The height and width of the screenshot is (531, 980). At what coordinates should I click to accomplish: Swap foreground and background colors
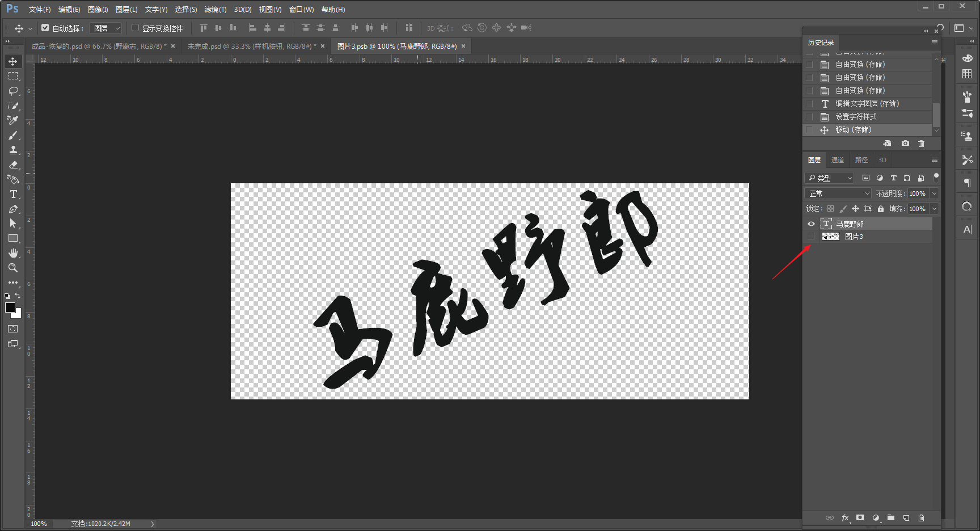click(x=18, y=296)
